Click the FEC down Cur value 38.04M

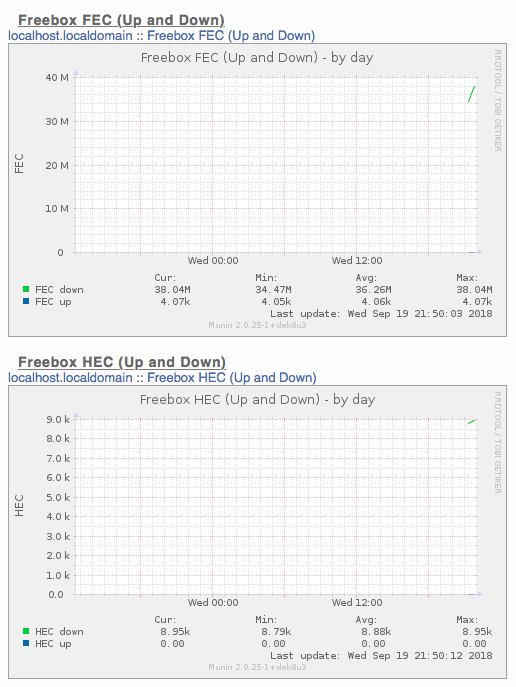pos(172,290)
